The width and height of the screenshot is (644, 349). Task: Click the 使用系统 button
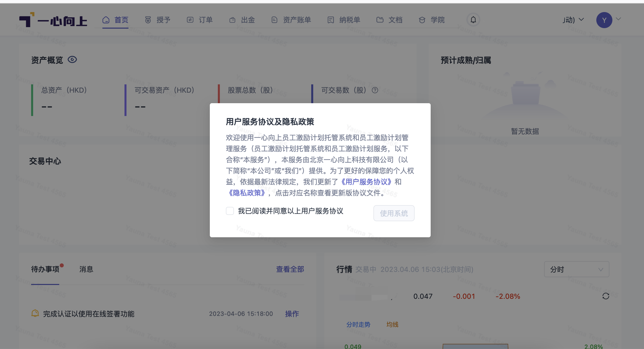[394, 213]
